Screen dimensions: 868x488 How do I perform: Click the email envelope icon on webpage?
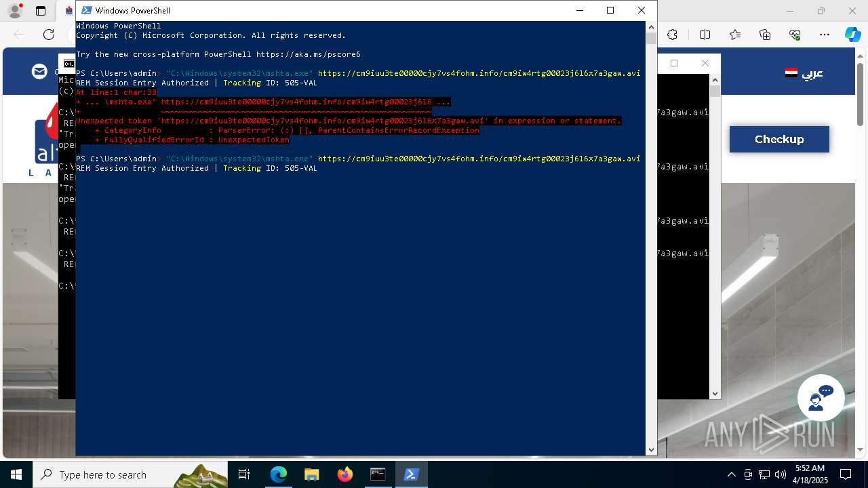pyautogui.click(x=40, y=71)
